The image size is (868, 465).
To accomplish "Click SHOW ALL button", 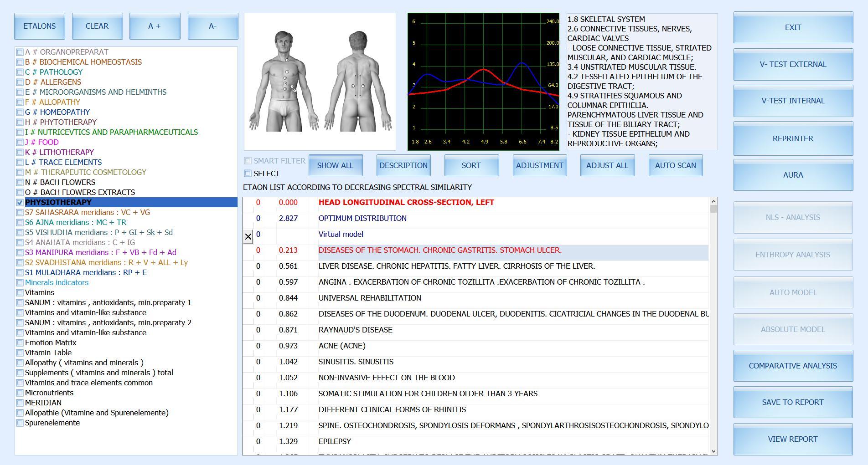I will (x=336, y=165).
